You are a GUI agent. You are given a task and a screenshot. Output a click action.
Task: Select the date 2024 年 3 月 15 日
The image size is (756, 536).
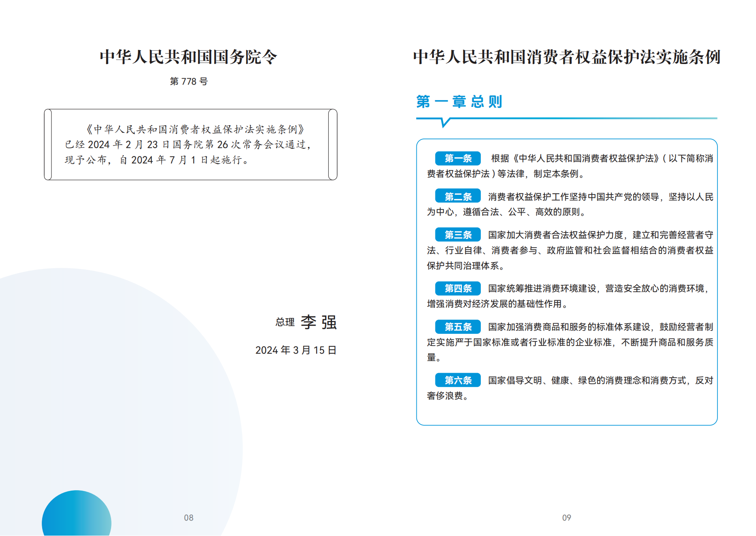pos(296,350)
